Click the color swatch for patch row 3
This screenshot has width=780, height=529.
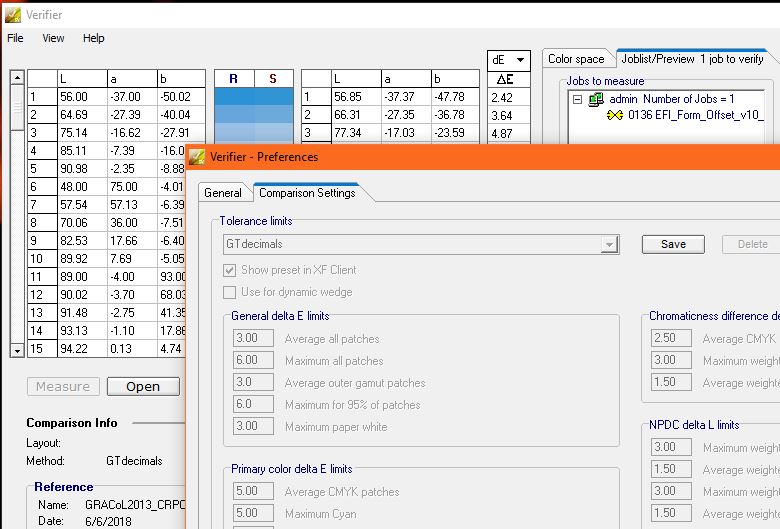[x=254, y=133]
